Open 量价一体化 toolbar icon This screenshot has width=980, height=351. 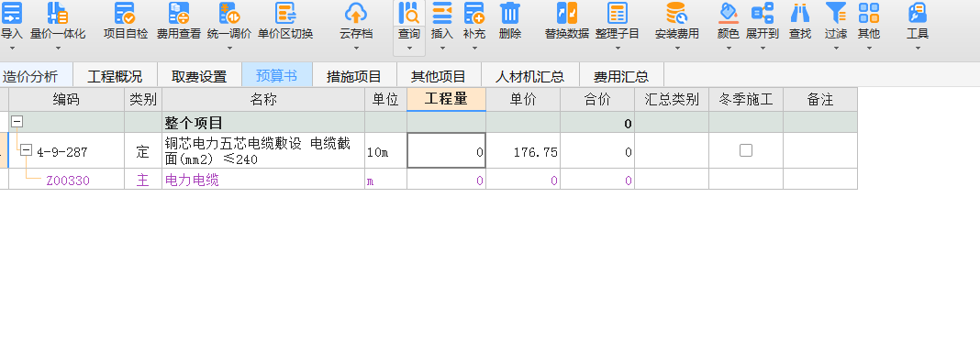tap(58, 13)
